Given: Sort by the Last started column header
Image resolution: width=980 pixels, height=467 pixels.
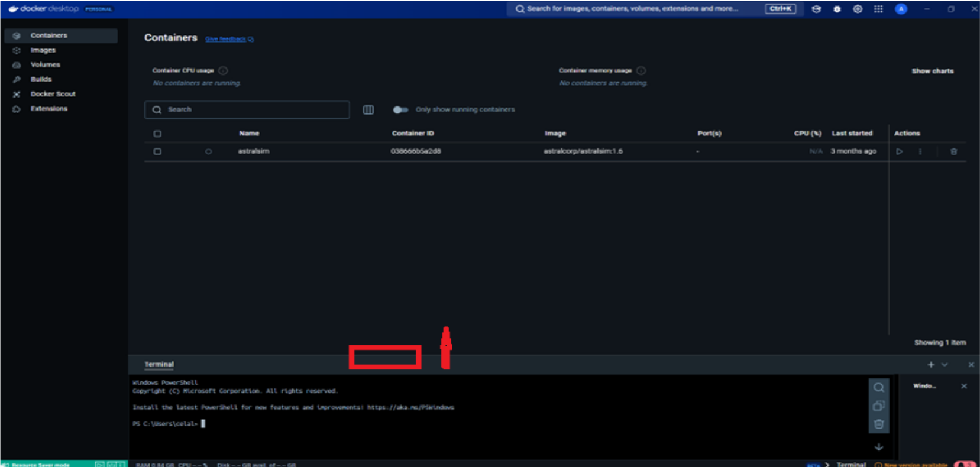Looking at the screenshot, I should click(852, 134).
